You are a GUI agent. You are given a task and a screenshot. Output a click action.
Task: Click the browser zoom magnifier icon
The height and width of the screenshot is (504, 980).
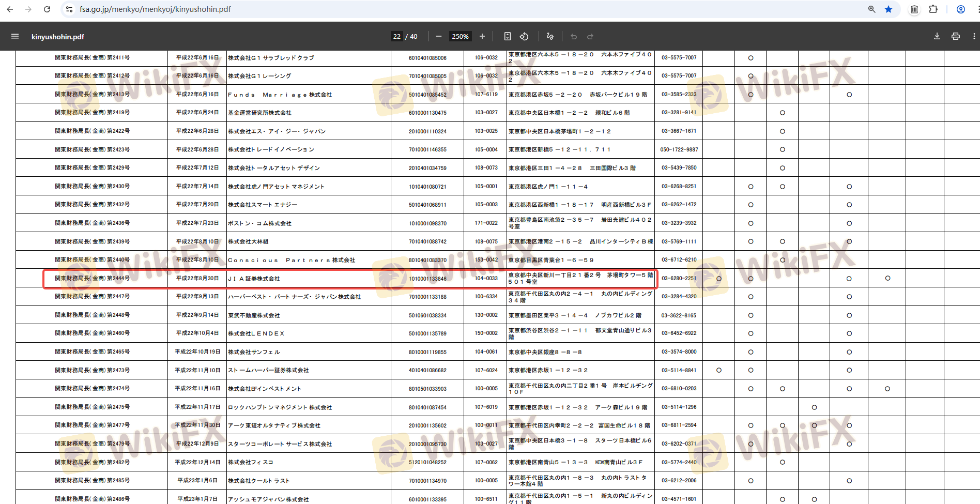click(x=872, y=9)
